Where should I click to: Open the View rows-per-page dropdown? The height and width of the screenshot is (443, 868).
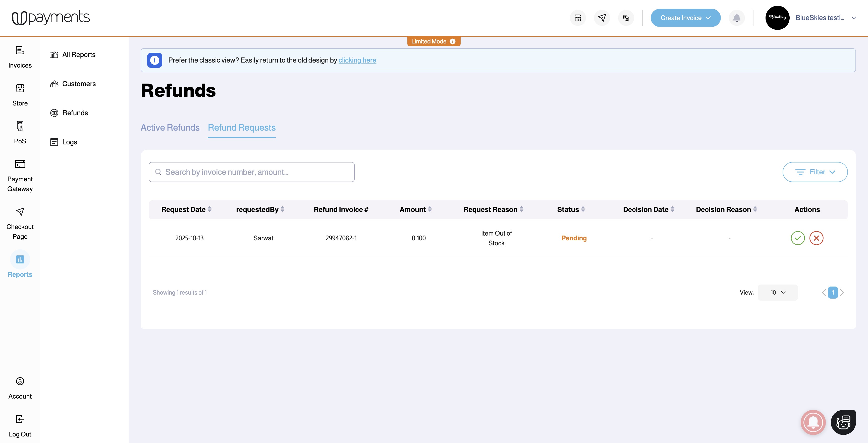(777, 292)
